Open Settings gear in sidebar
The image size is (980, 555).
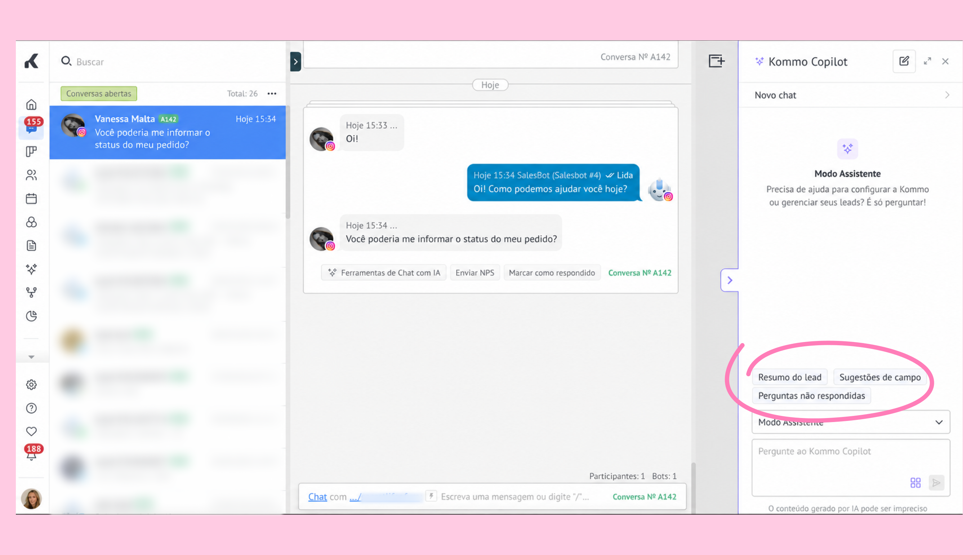31,385
